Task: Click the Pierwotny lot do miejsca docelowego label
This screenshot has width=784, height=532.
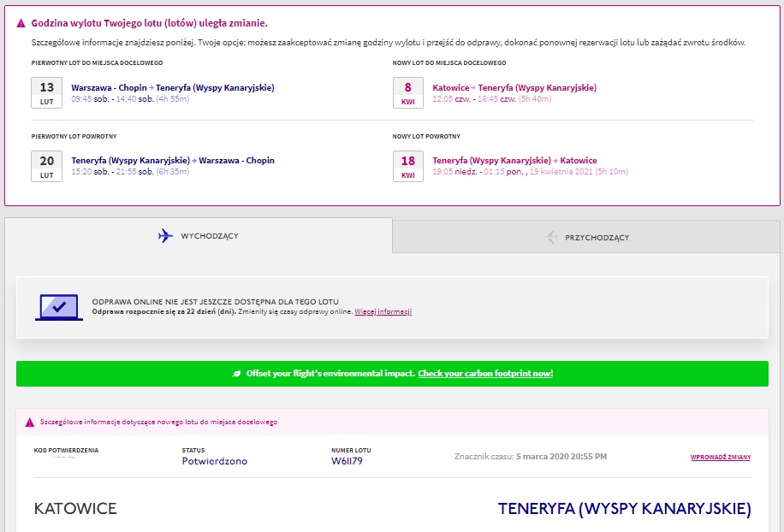Action: (97, 63)
